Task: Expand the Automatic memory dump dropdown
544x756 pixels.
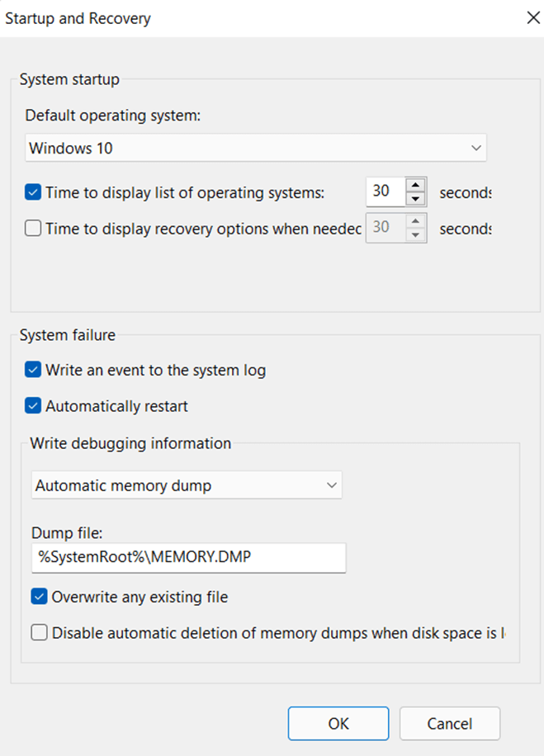Action: [x=187, y=486]
